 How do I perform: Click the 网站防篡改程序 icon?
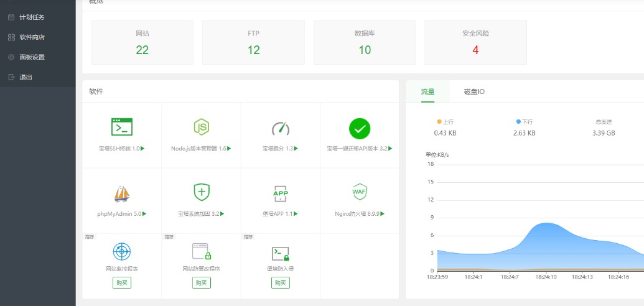[x=201, y=252]
